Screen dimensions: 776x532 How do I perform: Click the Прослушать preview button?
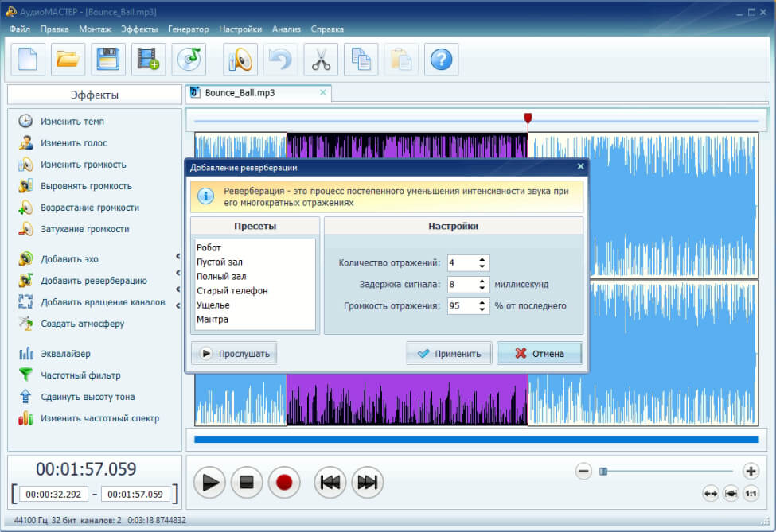point(233,354)
